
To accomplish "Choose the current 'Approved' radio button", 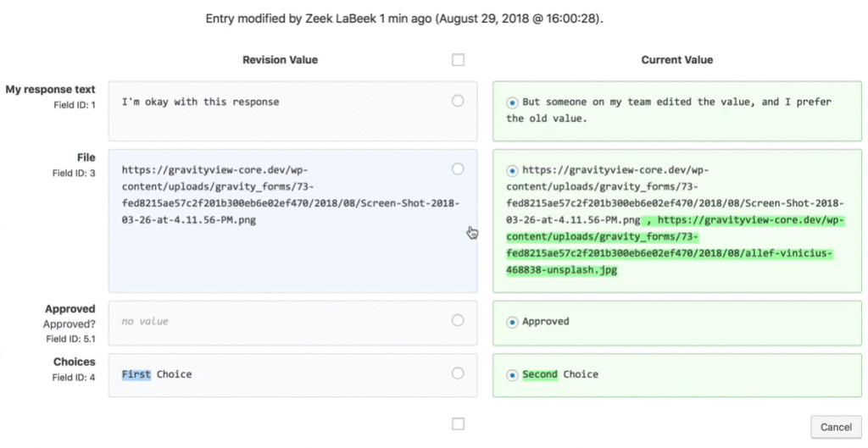I will [x=512, y=322].
